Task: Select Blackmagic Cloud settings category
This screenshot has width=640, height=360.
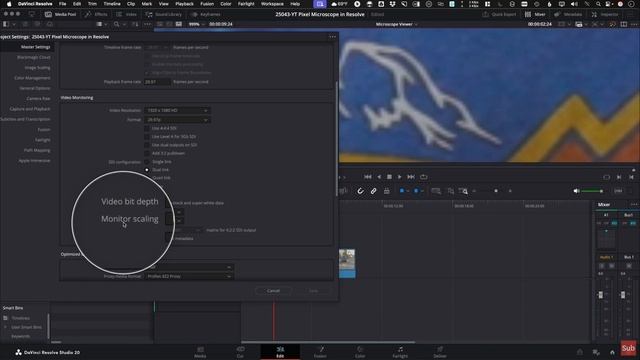Action: pos(33,57)
